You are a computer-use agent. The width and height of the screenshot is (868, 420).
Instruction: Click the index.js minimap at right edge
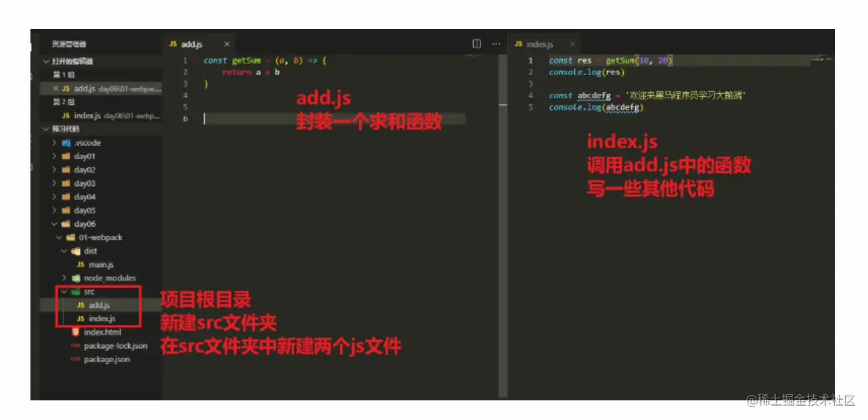(x=822, y=60)
